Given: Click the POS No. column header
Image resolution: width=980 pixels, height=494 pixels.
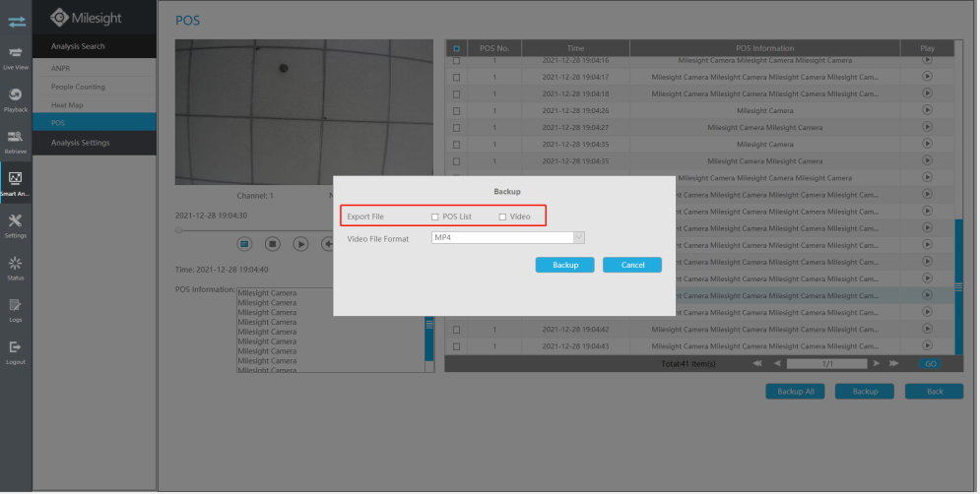Looking at the screenshot, I should [x=494, y=48].
